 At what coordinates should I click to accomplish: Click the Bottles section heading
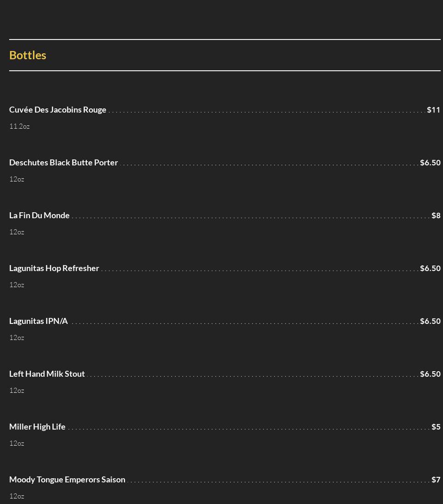(28, 55)
